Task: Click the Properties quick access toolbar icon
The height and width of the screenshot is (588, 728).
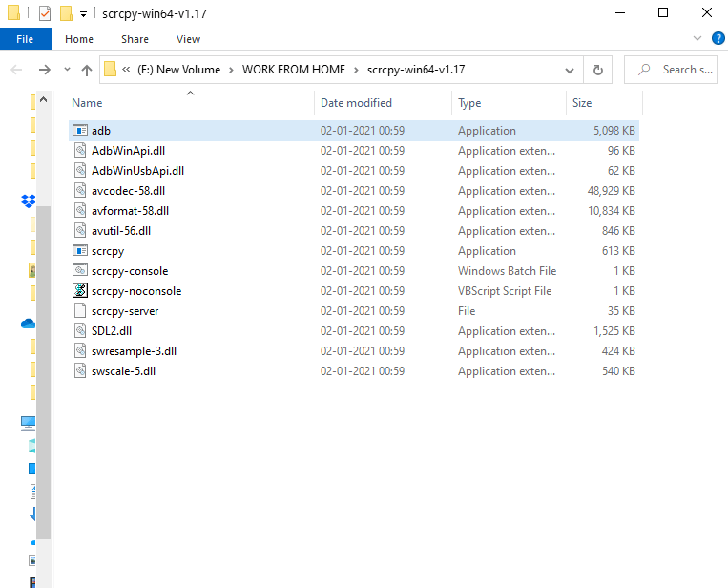Action: tap(45, 13)
